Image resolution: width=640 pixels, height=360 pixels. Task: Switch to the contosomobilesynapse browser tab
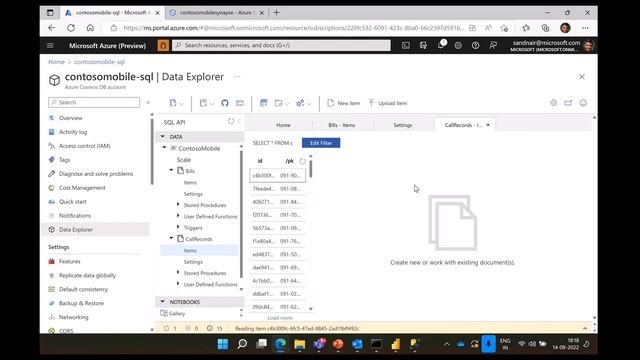pos(216,13)
